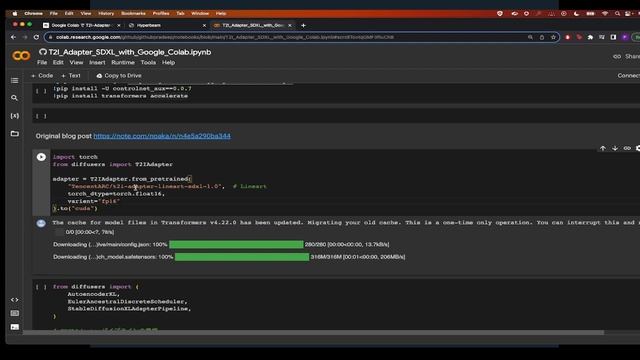
Task: Open macOS Spotlight search icon
Action: coord(617,13)
